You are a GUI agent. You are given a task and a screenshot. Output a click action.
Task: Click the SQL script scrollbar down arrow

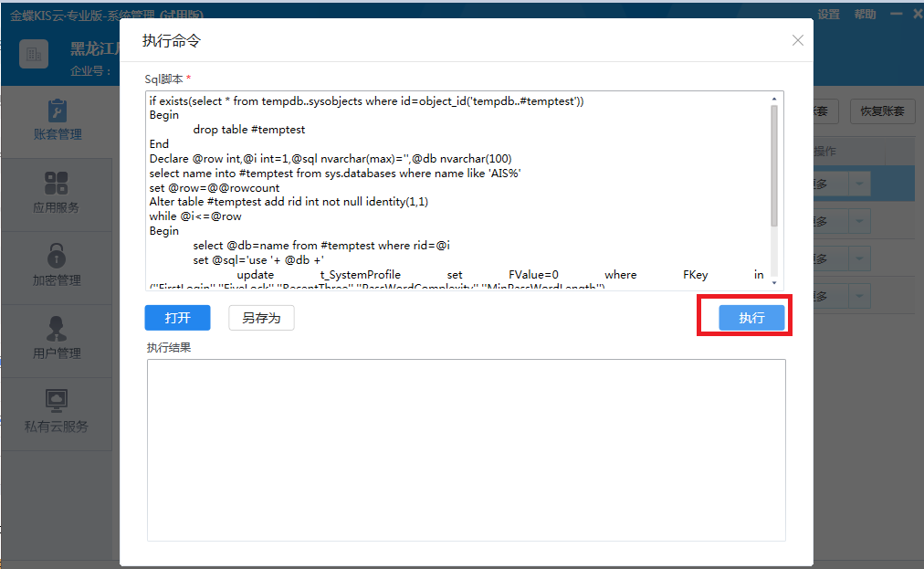pyautogui.click(x=774, y=283)
